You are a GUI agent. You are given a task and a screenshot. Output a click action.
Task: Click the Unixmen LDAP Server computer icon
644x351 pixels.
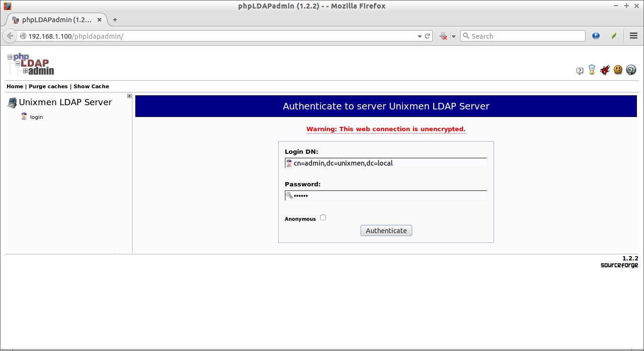click(12, 102)
